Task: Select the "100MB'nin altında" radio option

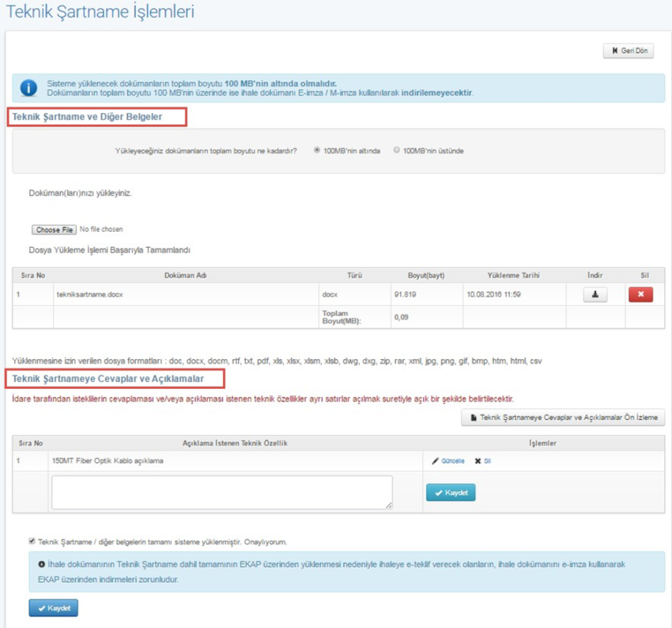Action: pos(318,150)
